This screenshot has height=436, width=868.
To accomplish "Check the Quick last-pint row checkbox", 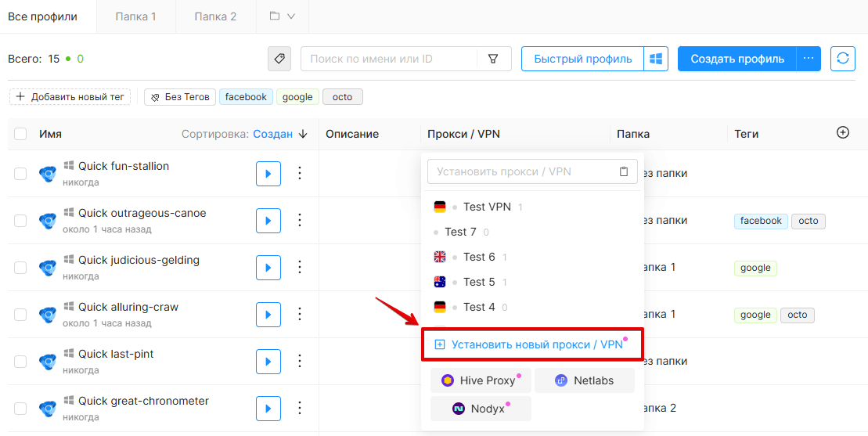I will [x=20, y=362].
